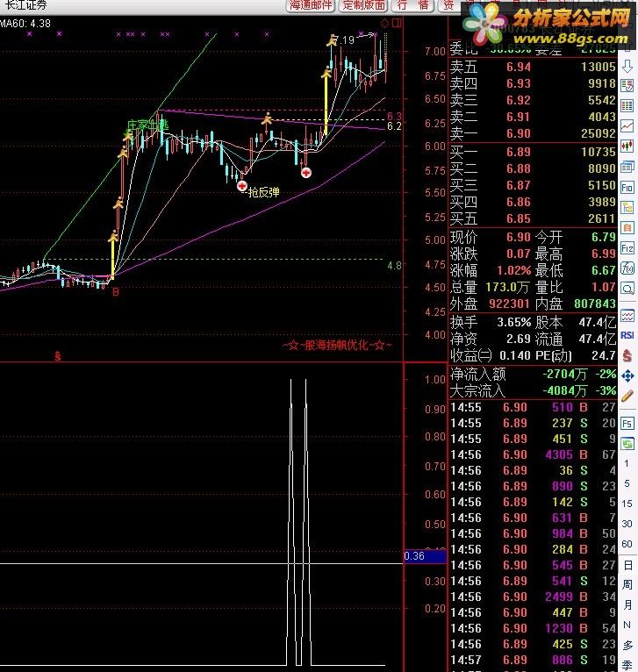Image resolution: width=638 pixels, height=672 pixels.
Task: Switch to 30-minute period
Action: point(627,524)
